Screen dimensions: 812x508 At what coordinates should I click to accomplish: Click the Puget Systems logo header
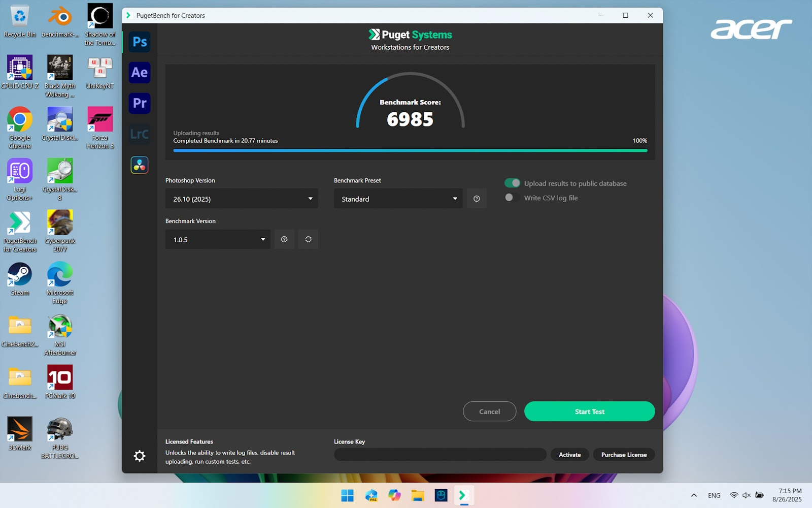[410, 35]
